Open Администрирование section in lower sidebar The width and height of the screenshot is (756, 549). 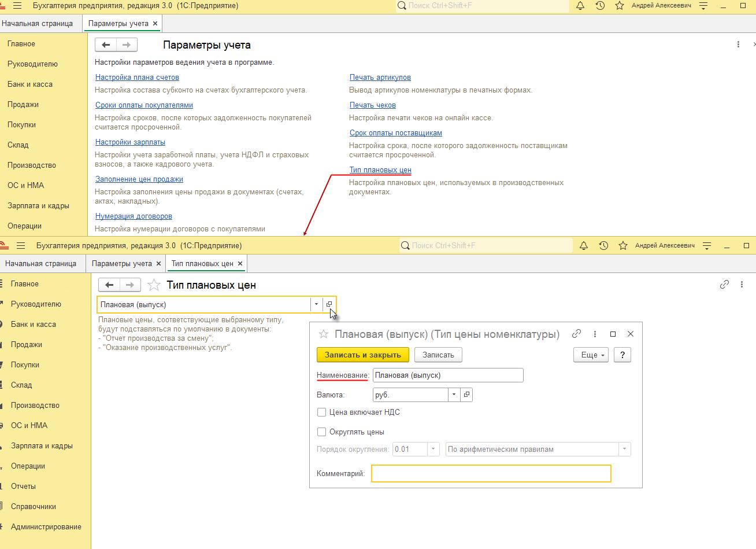[x=46, y=527]
